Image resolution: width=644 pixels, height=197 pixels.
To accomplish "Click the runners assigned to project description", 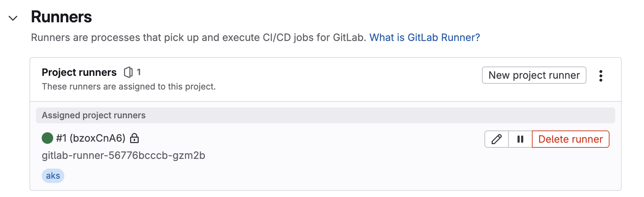I will 129,87.
